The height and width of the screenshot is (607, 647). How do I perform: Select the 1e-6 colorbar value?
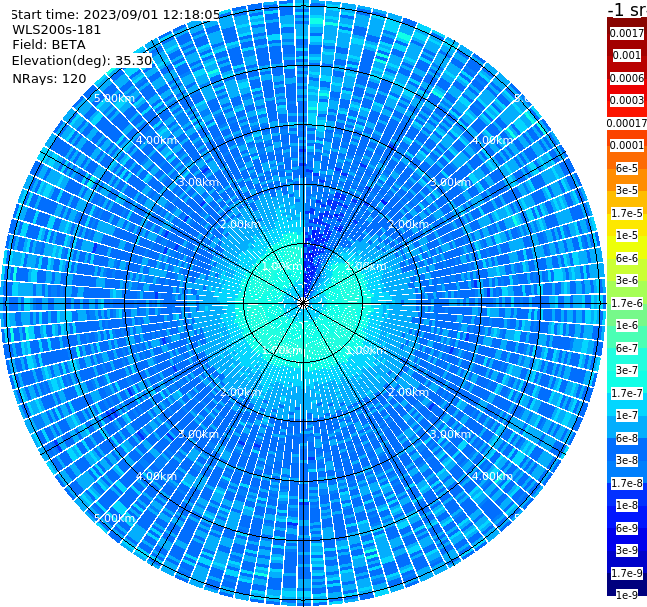point(627,325)
